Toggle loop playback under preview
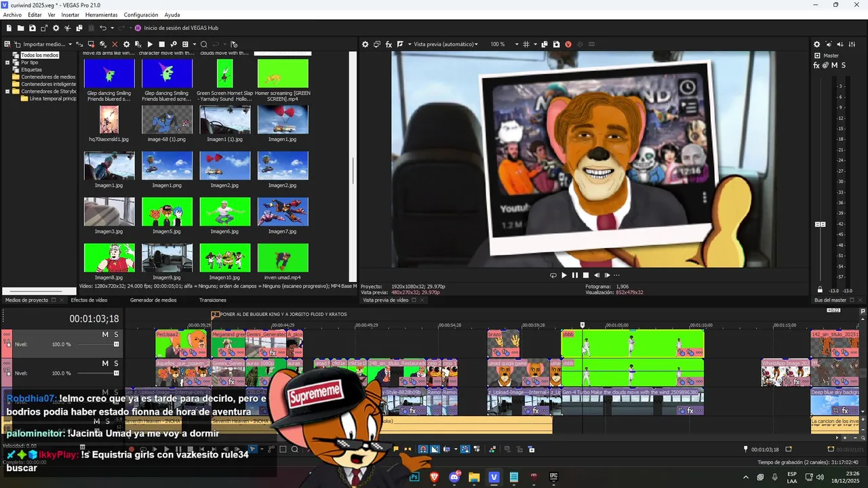This screenshot has width=868, height=488. (x=553, y=275)
